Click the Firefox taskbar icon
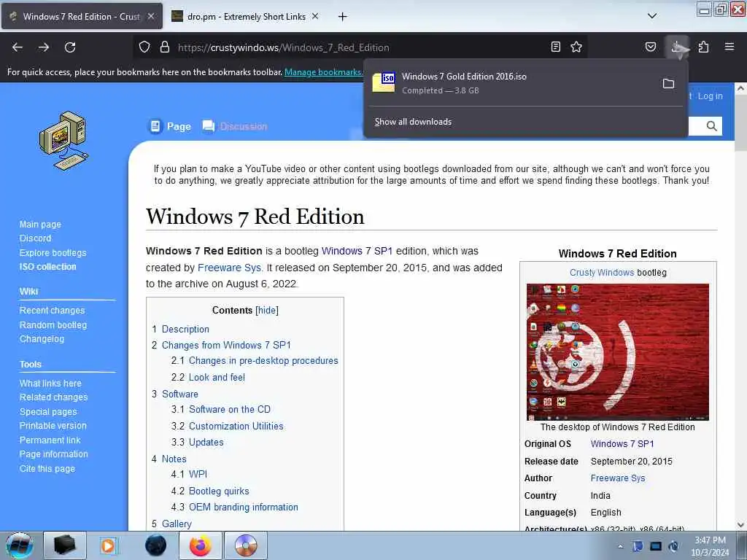Screen dimensions: 747x560 (x=200, y=545)
